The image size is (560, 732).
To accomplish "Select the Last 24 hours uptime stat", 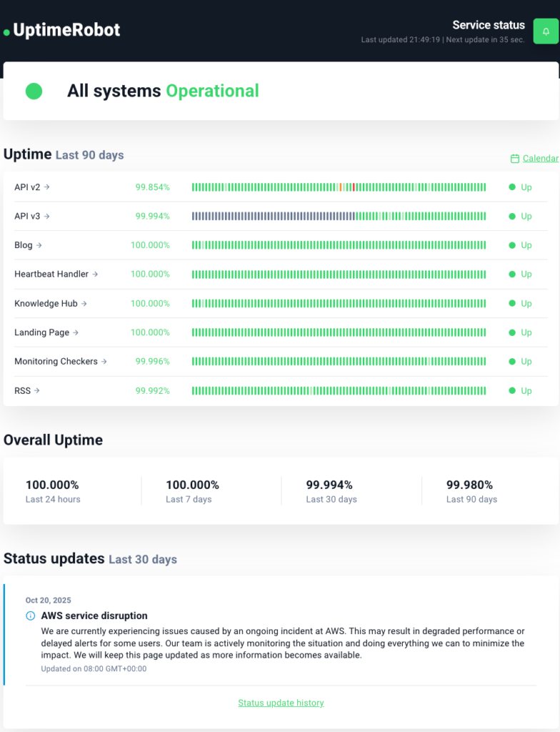I will (x=53, y=490).
